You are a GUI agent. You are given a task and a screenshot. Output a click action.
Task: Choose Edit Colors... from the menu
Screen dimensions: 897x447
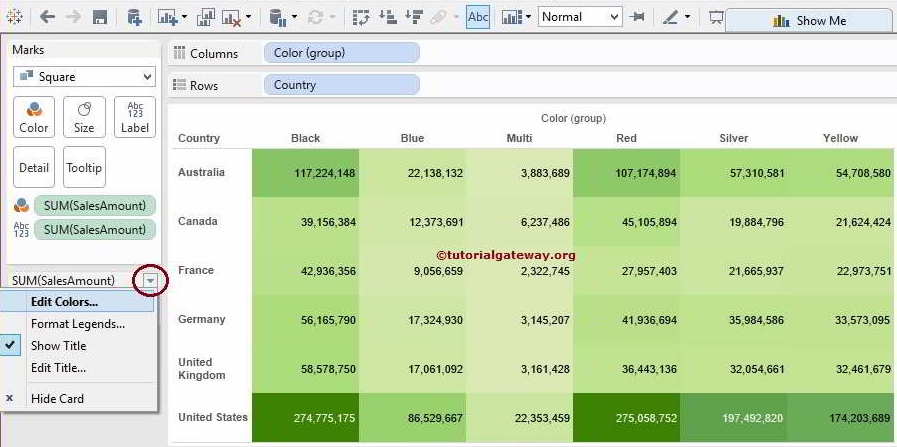[x=64, y=302]
